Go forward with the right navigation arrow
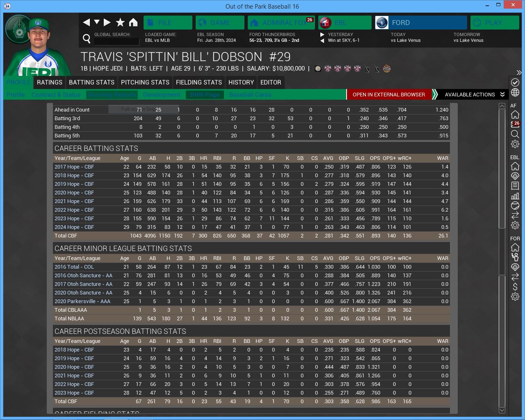525x420 pixels. [x=107, y=22]
